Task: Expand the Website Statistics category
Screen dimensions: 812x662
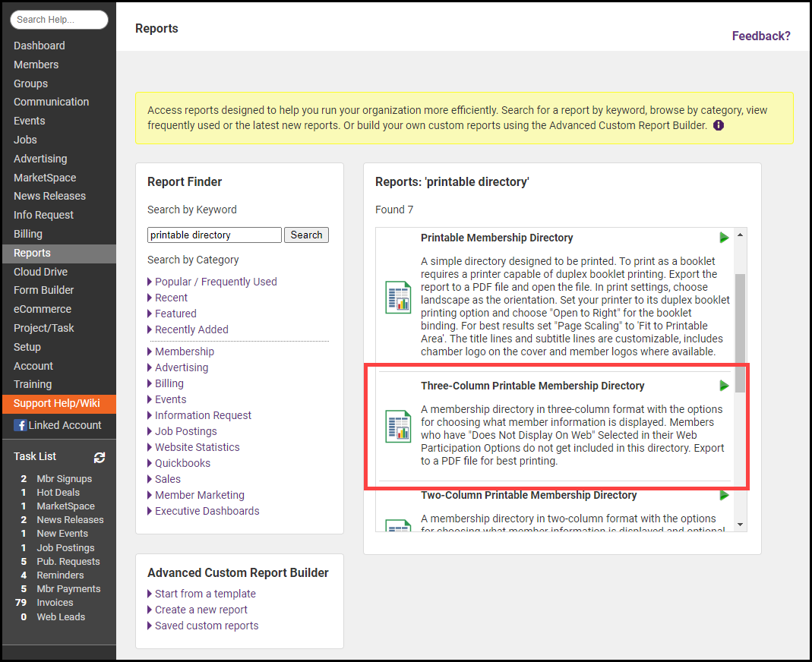Action: click(x=197, y=447)
